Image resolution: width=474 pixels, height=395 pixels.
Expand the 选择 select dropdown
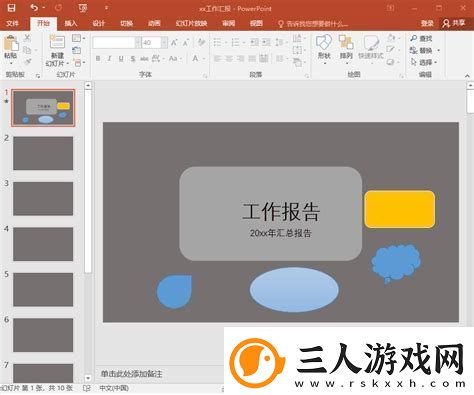(425, 62)
